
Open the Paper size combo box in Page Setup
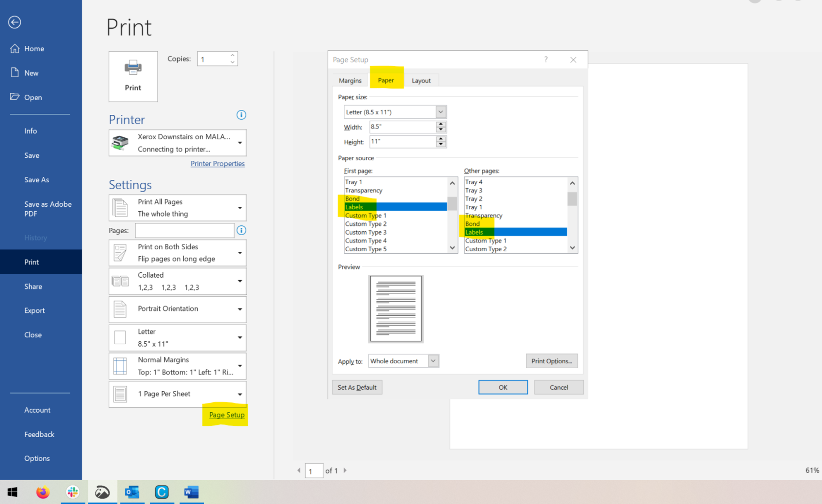coord(395,112)
